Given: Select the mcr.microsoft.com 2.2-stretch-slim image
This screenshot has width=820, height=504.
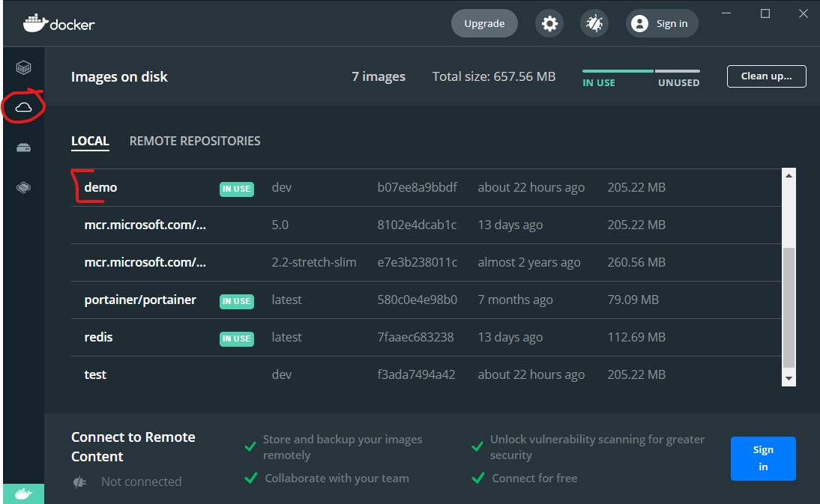Looking at the screenshot, I should [426, 263].
